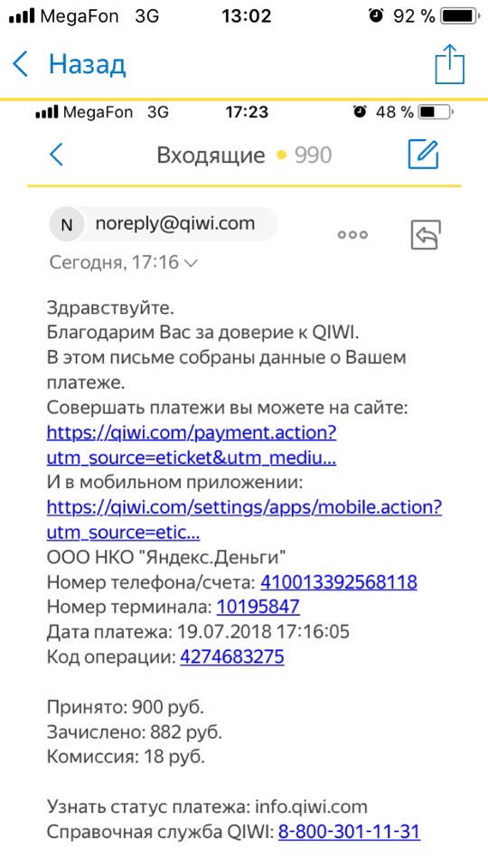
Task: Tap terminal number 10195847
Action: [258, 608]
